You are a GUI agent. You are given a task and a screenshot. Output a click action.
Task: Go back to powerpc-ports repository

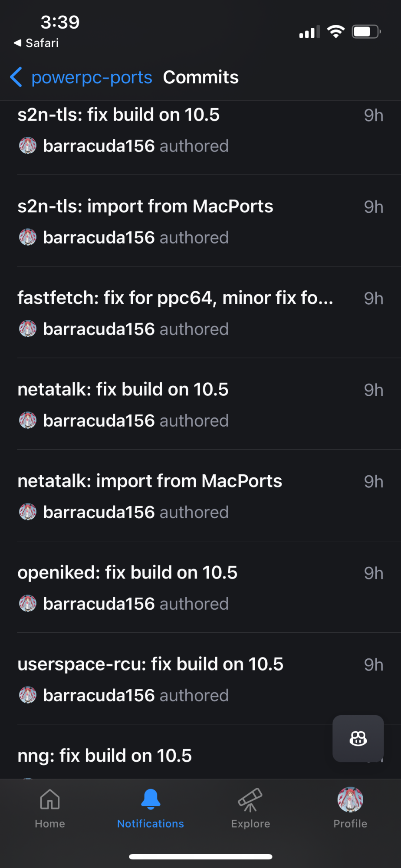point(92,77)
